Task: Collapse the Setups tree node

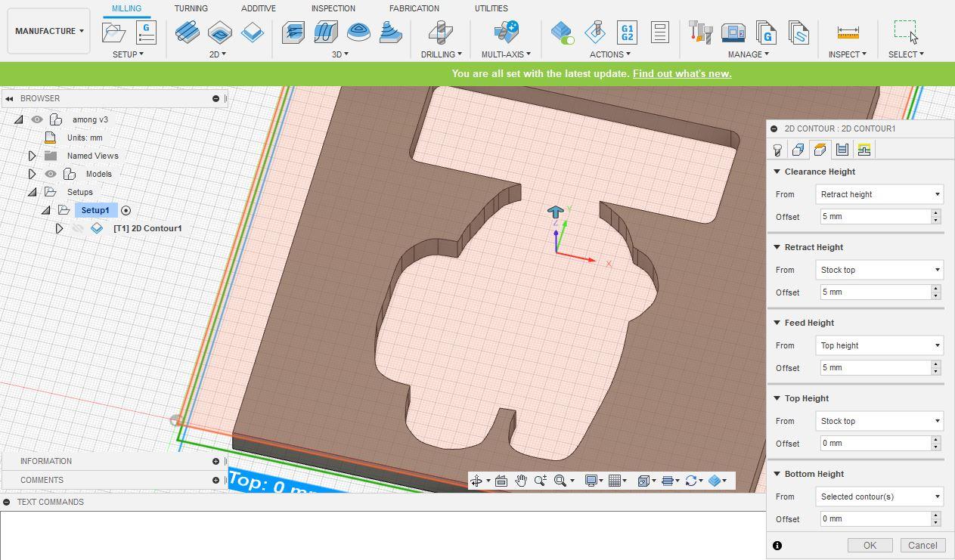Action: click(32, 192)
